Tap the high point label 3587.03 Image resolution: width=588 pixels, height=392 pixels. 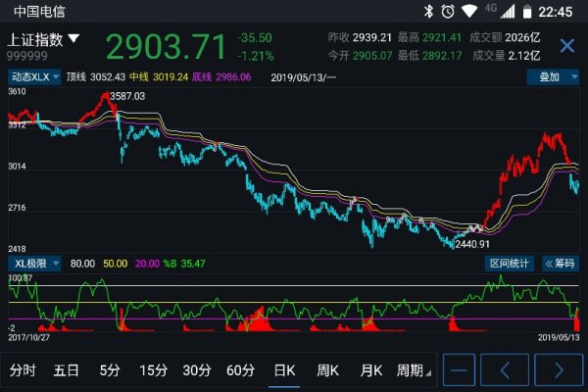(x=127, y=96)
